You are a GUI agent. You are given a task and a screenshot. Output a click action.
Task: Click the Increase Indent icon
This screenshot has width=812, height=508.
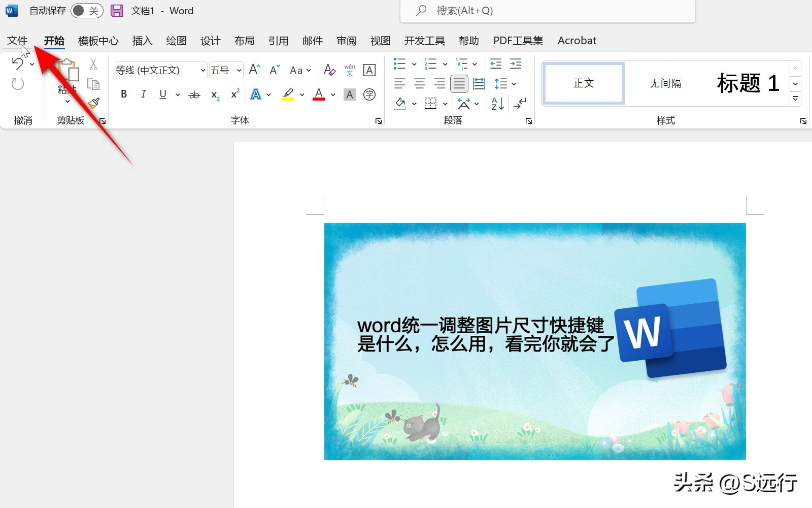coord(516,63)
